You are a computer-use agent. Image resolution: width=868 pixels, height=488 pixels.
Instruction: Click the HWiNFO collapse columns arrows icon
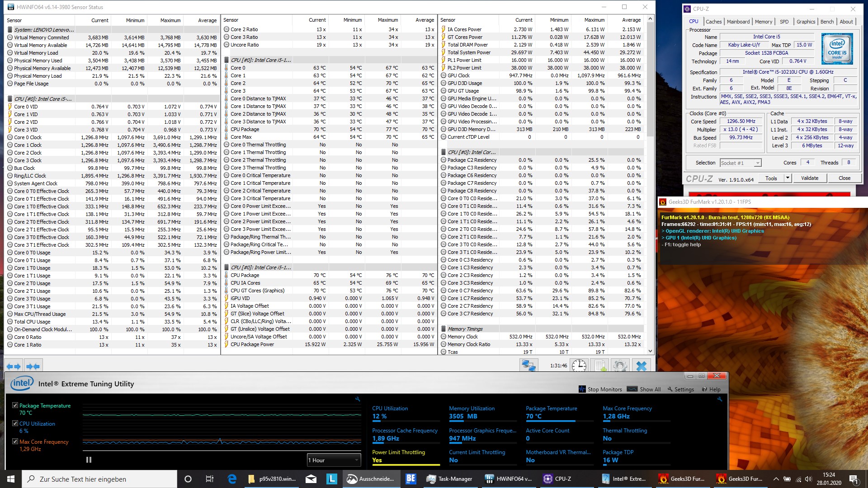[33, 366]
